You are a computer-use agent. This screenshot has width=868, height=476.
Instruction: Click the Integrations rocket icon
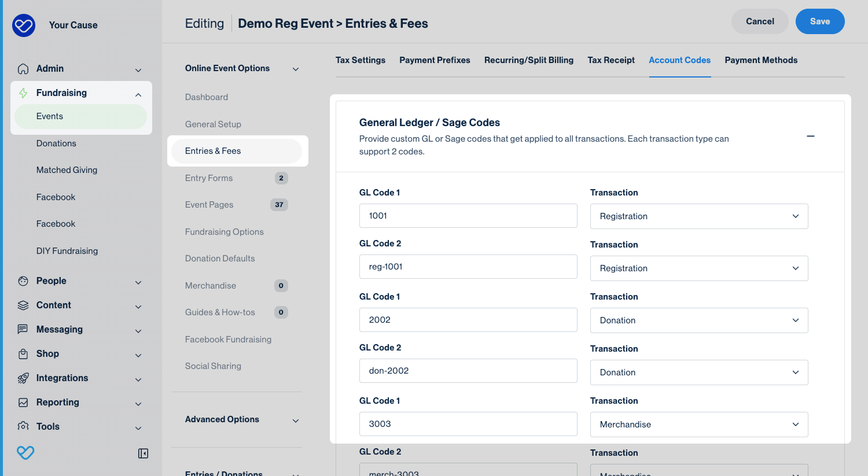pos(23,378)
